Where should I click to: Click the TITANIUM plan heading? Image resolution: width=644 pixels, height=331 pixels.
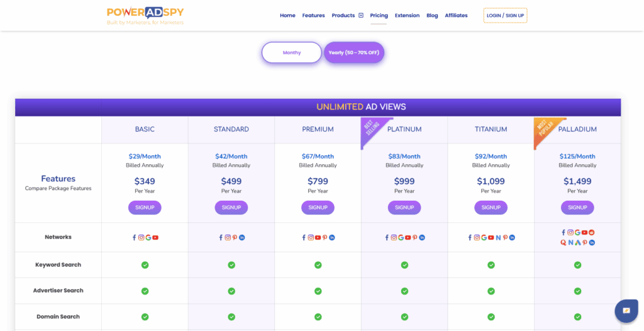(x=491, y=129)
